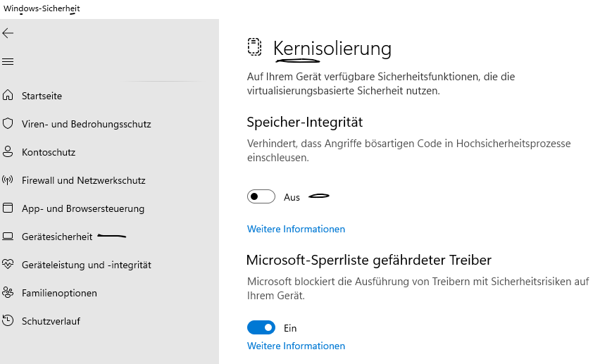The image size is (612, 364).
Task: Click the Firewall antenna icon
Action: 8,180
